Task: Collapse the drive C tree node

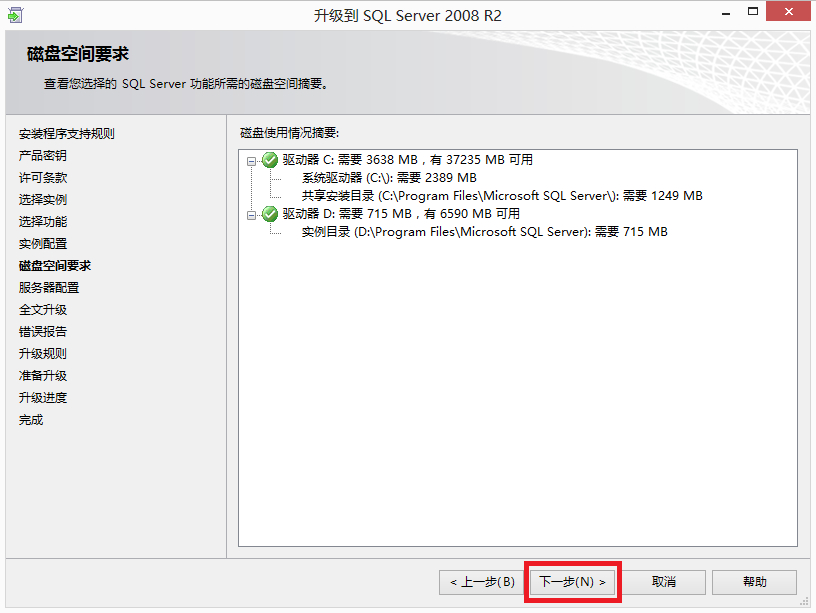Action: coord(251,161)
